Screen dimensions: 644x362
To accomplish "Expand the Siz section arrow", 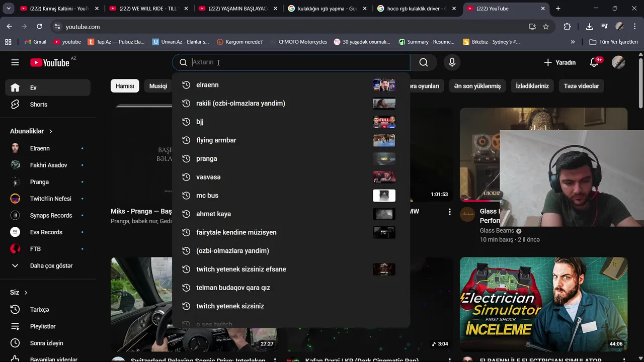I will pyautogui.click(x=26, y=293).
